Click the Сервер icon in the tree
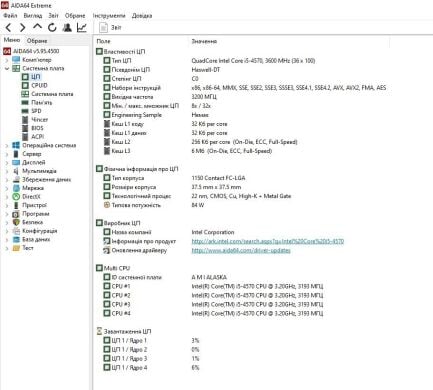This screenshot has width=433, height=390. click(x=16, y=154)
